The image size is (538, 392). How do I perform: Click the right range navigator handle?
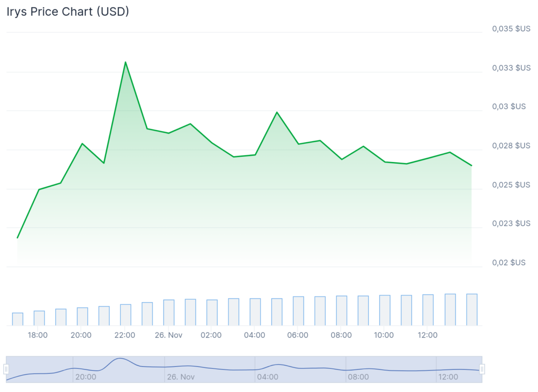(x=482, y=369)
